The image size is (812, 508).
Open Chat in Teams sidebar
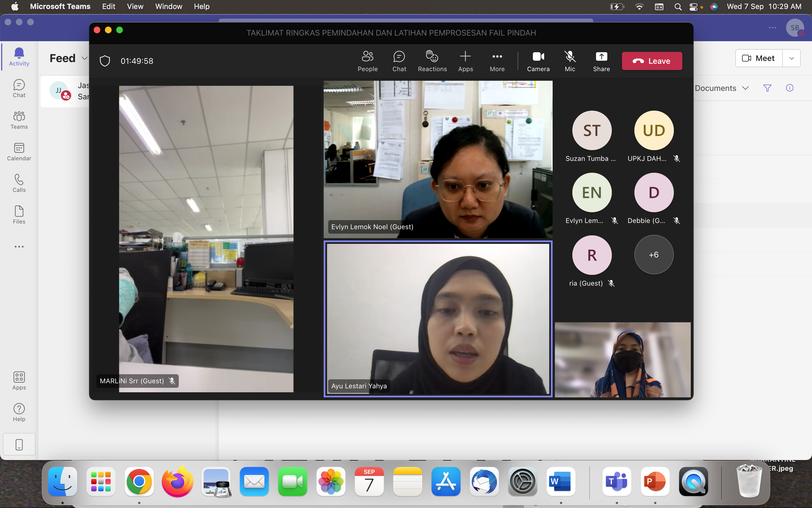tap(19, 88)
